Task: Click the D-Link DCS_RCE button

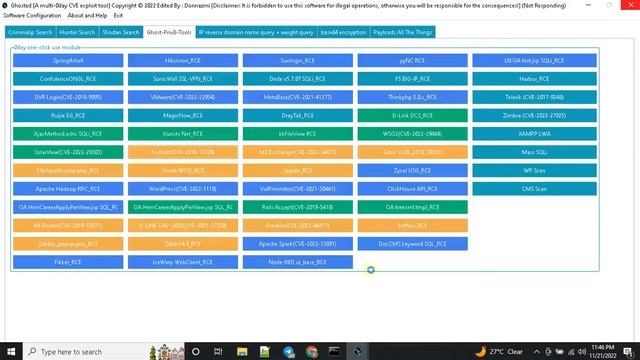Action: click(413, 116)
